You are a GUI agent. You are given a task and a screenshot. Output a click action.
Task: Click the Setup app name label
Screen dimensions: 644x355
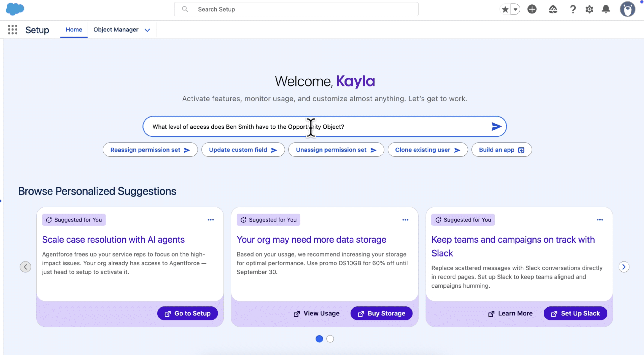37,30
